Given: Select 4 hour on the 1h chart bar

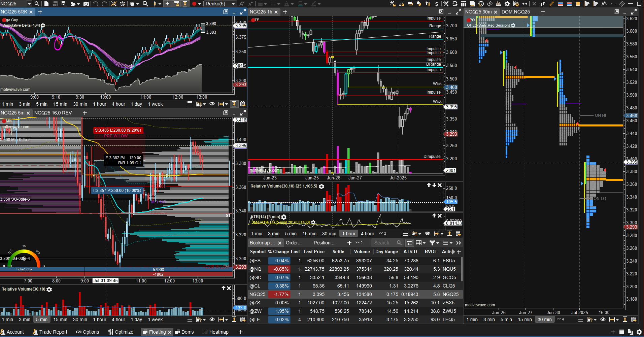Looking at the screenshot, I should tap(367, 234).
